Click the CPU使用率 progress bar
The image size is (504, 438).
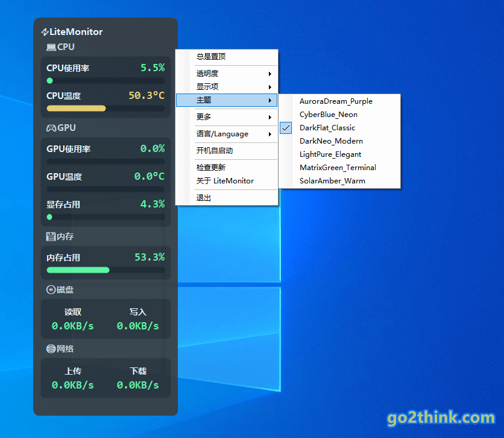click(x=106, y=81)
